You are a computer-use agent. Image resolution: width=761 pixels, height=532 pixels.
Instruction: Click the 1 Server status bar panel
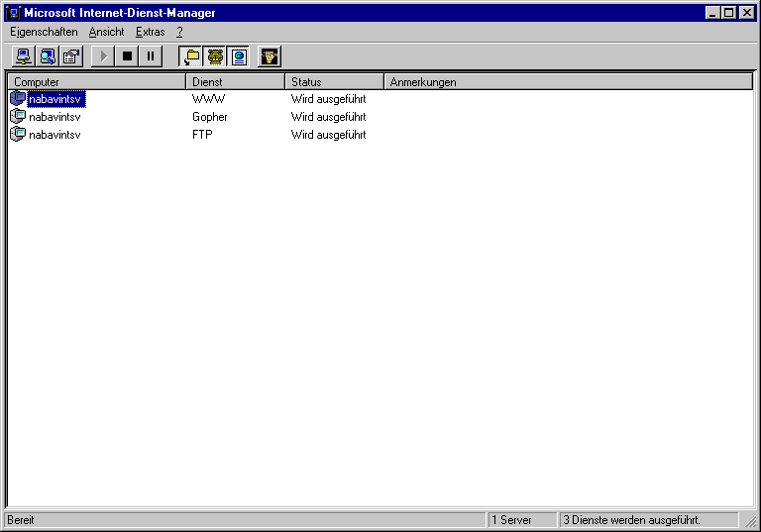(x=522, y=520)
